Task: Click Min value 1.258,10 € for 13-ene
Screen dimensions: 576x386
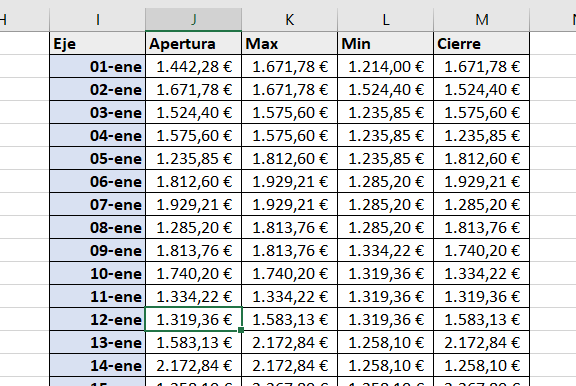Action: (x=385, y=343)
